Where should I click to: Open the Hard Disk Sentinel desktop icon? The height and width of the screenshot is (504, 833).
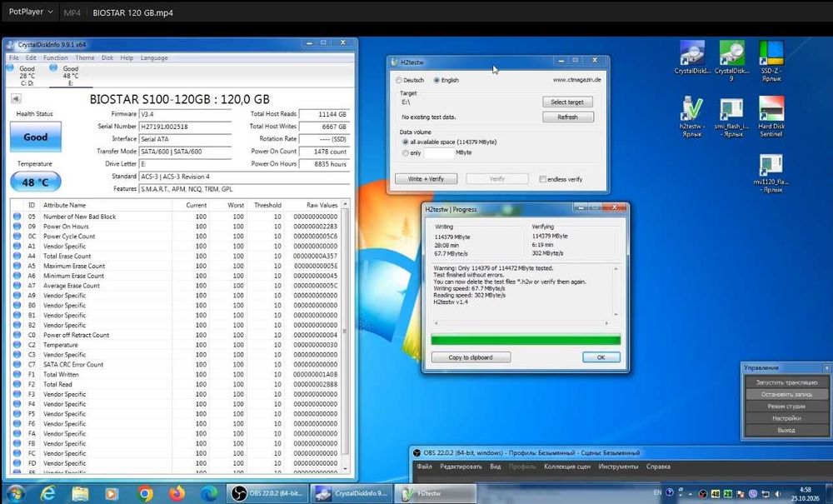(771, 116)
